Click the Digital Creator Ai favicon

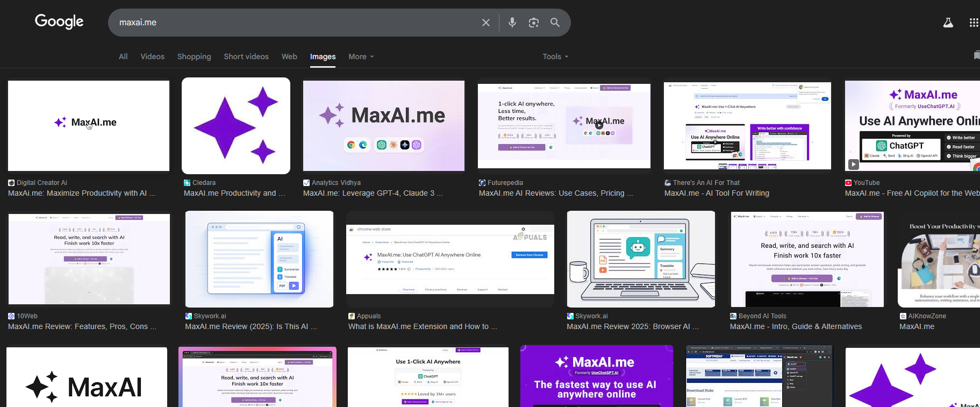click(11, 183)
